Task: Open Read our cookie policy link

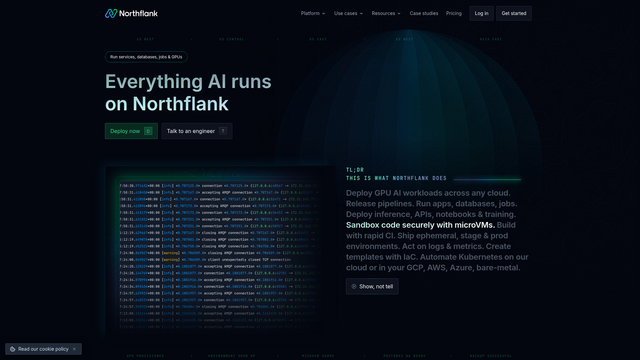Action: 43,349
